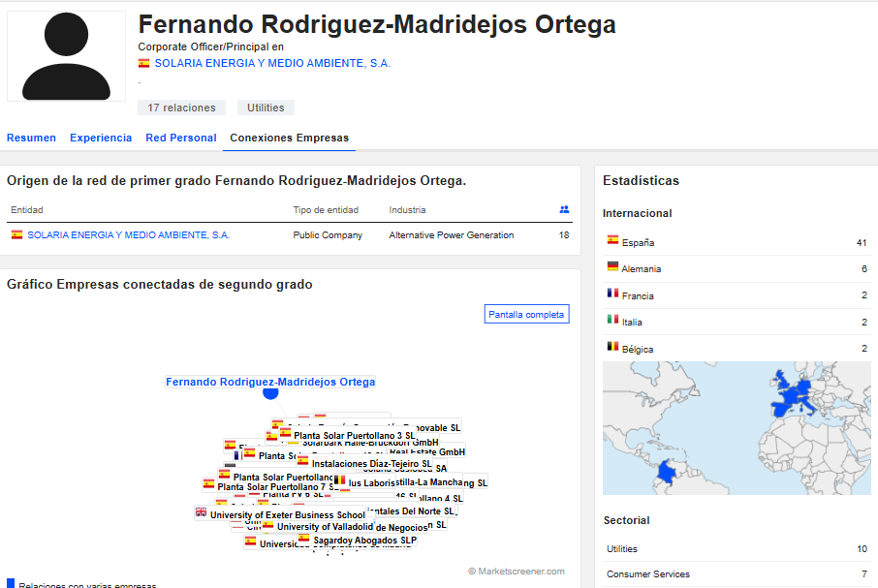The image size is (878, 588).
Task: Go to the Red Personal tab
Action: (181, 138)
